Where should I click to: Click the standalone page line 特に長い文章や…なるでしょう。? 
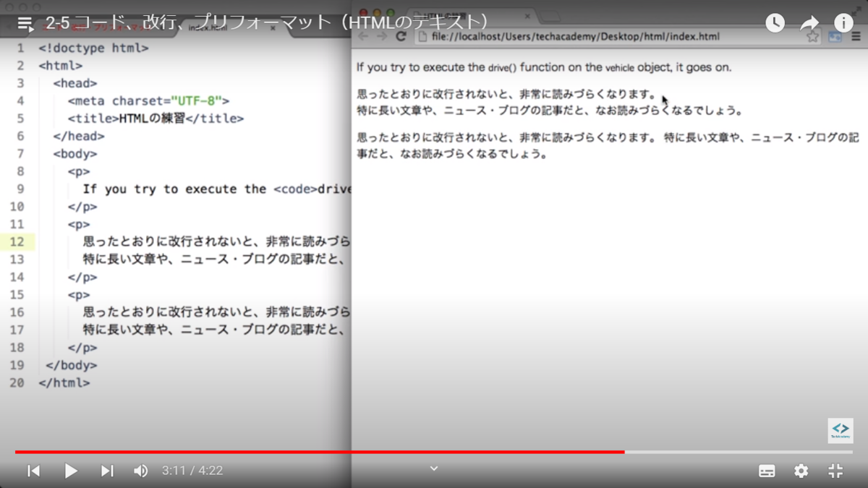coord(550,111)
